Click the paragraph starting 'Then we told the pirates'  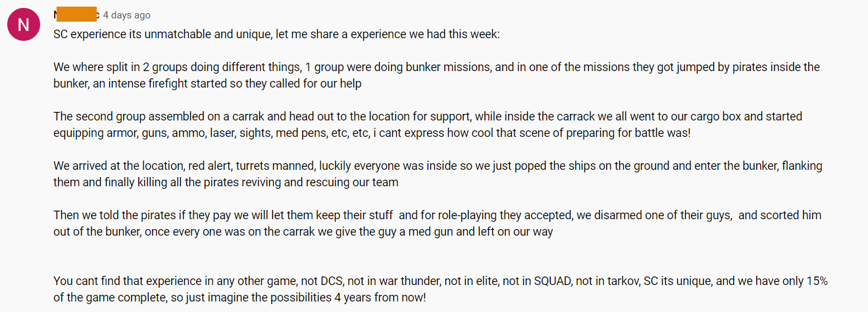(x=437, y=223)
